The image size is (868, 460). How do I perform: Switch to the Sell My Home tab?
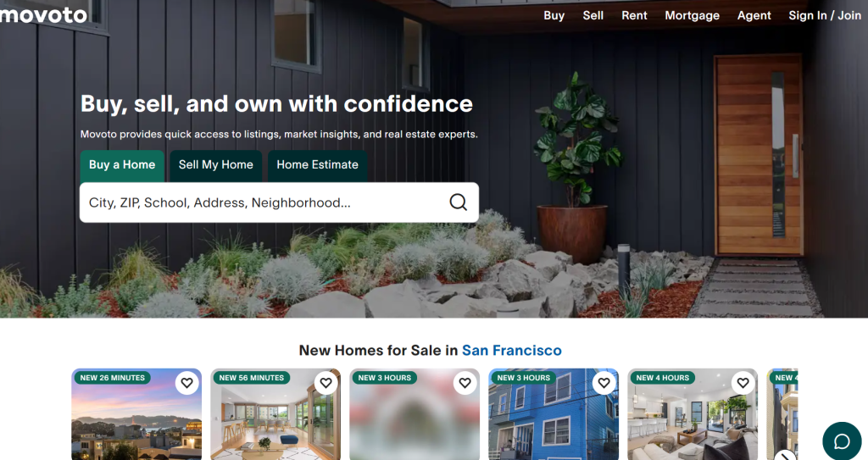(x=216, y=165)
